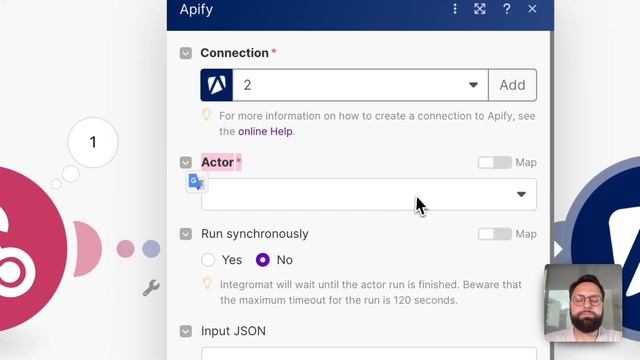Click the lightbulb hint under Run synchronously
The height and width of the screenshot is (360, 640).
(x=207, y=283)
